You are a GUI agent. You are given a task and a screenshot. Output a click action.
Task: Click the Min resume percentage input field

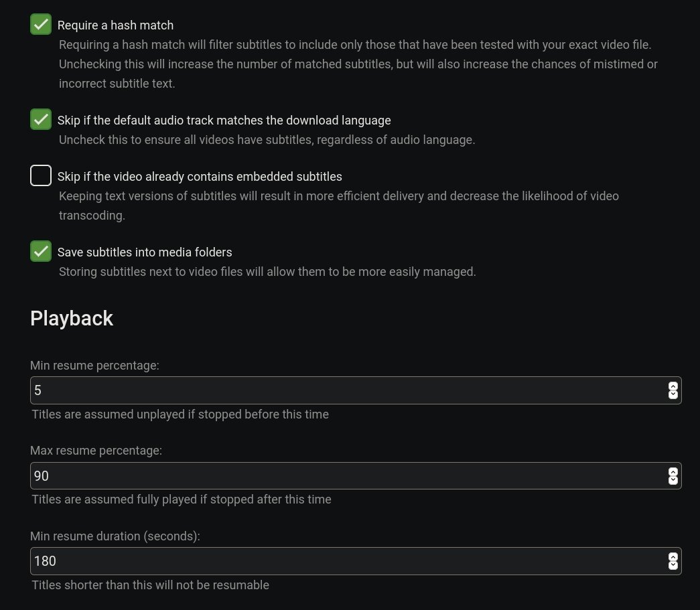click(348, 390)
